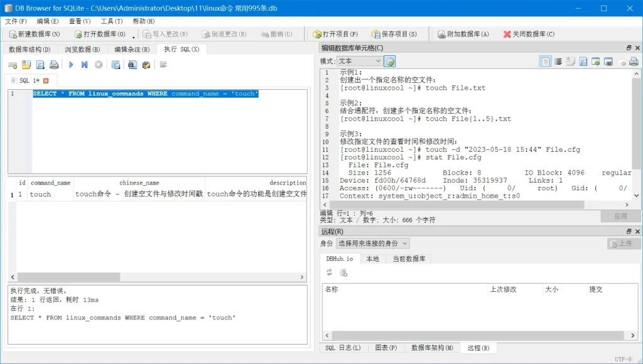Switch to 当前数据库 tab
Viewport: 643px width, 364px height.
(409, 259)
